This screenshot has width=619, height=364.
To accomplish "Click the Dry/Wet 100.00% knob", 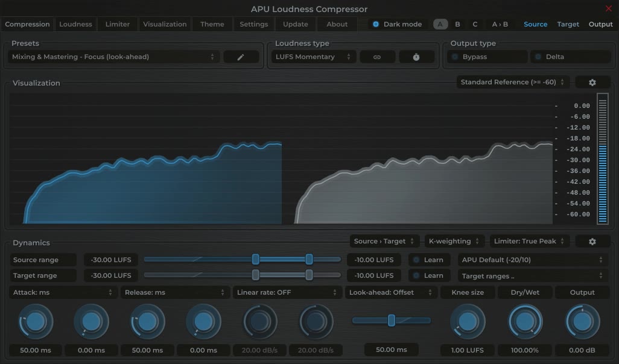I will (524, 321).
